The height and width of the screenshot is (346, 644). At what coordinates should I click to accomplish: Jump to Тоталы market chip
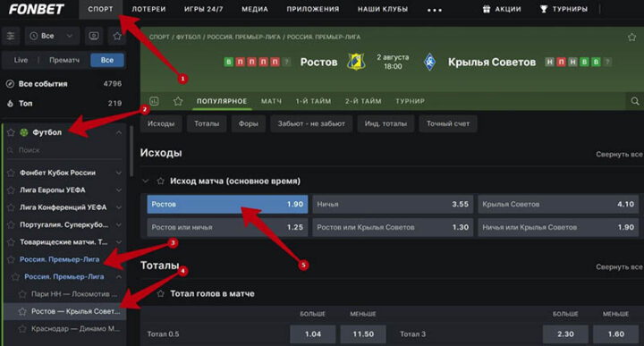coord(207,123)
